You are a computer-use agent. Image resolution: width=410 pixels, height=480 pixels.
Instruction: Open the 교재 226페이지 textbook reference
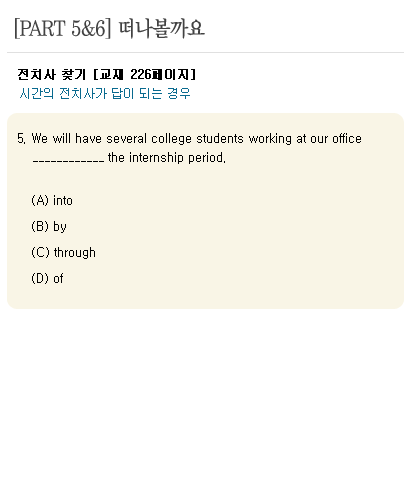coord(145,74)
